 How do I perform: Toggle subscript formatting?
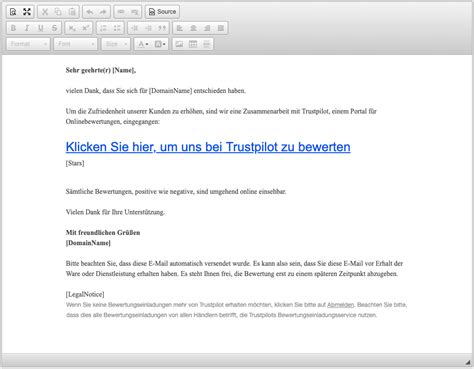(72, 28)
